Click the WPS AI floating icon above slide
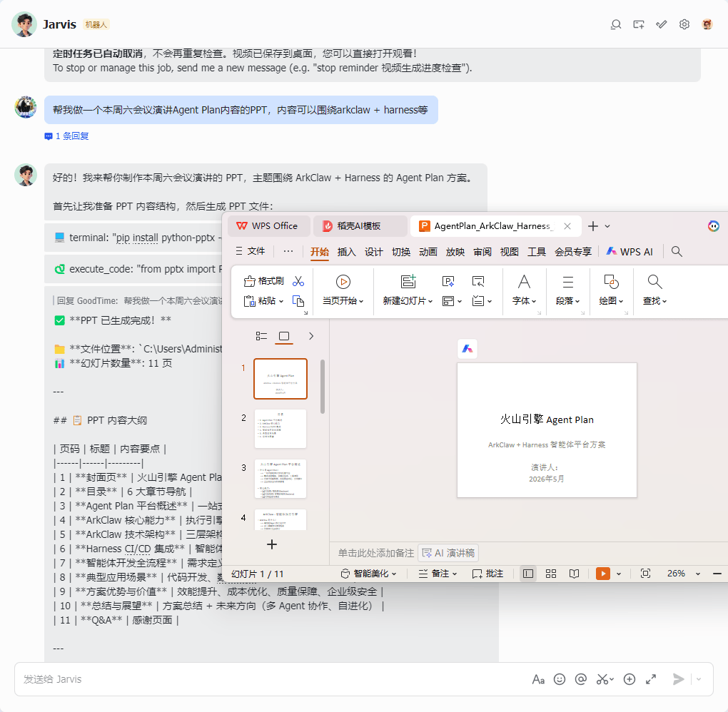728x712 pixels. (x=467, y=349)
